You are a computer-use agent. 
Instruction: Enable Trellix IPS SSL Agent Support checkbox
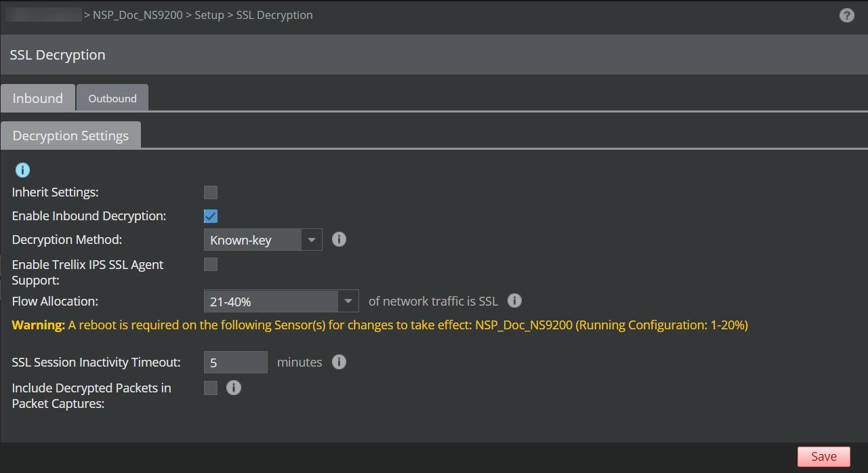(211, 264)
